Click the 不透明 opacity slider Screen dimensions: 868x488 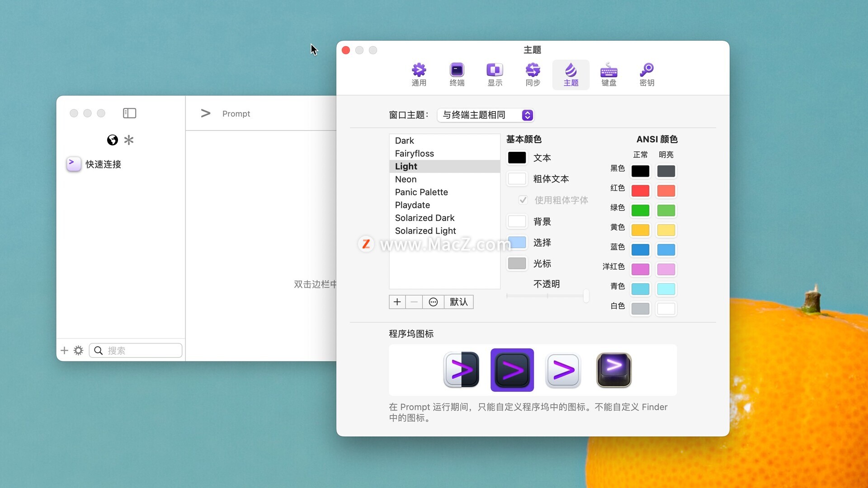click(x=547, y=296)
